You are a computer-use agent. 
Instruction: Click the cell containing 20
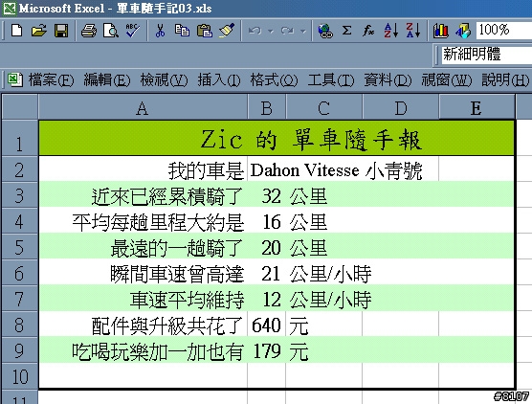267,246
